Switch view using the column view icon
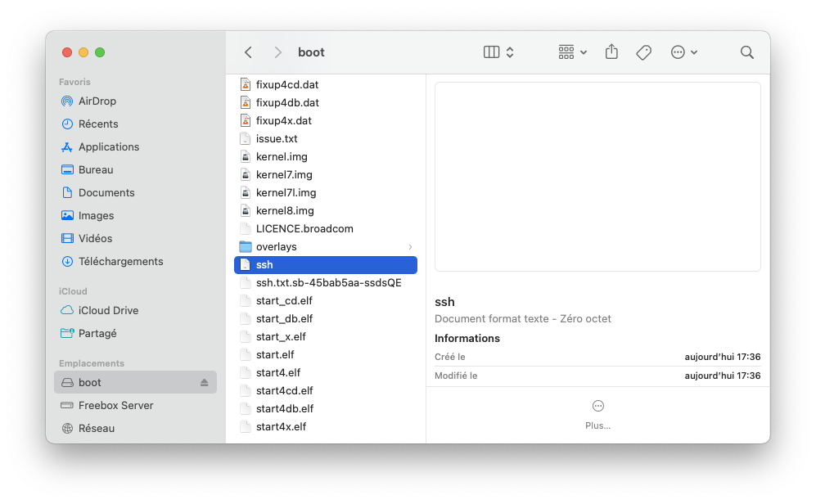 click(491, 52)
